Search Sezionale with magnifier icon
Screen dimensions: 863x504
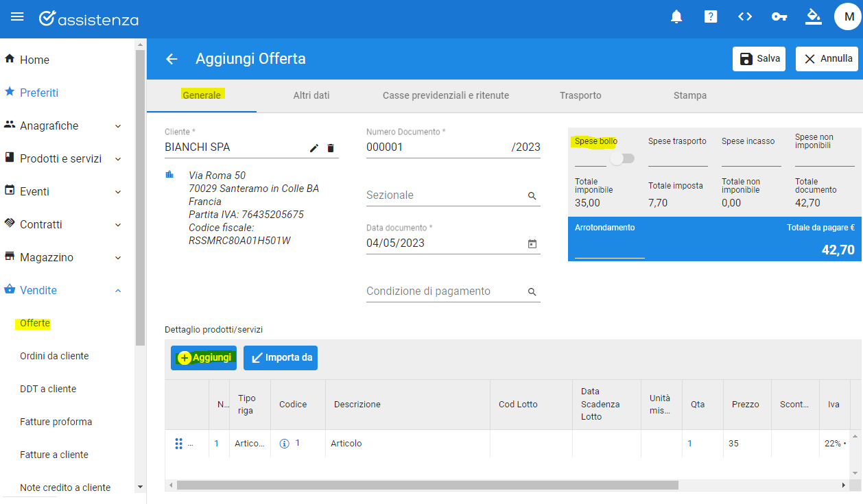532,196
